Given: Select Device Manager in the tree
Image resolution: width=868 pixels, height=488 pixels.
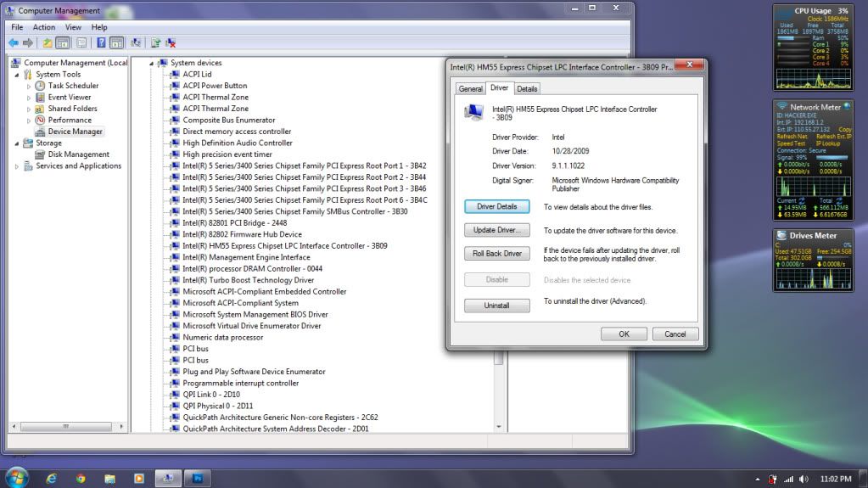Looking at the screenshot, I should click(75, 132).
